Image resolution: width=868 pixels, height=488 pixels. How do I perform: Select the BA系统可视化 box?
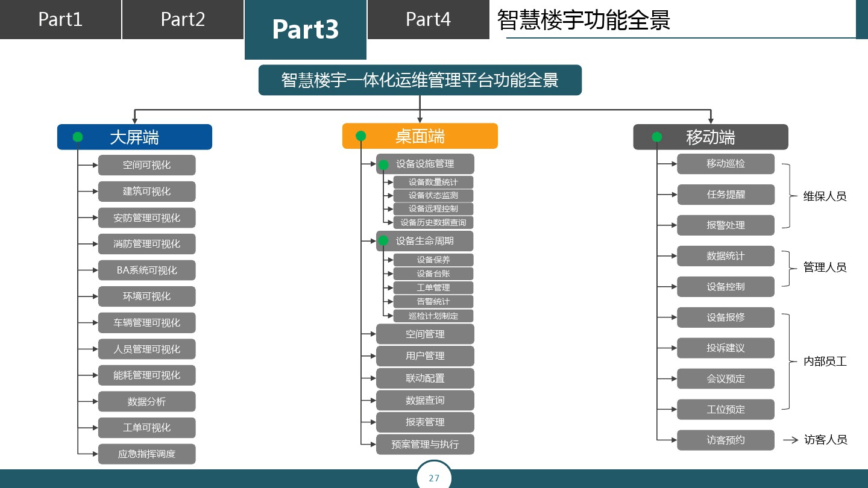[147, 270]
